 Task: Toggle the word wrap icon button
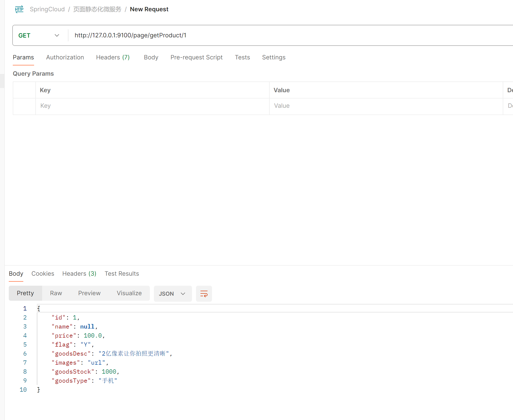[x=204, y=294]
